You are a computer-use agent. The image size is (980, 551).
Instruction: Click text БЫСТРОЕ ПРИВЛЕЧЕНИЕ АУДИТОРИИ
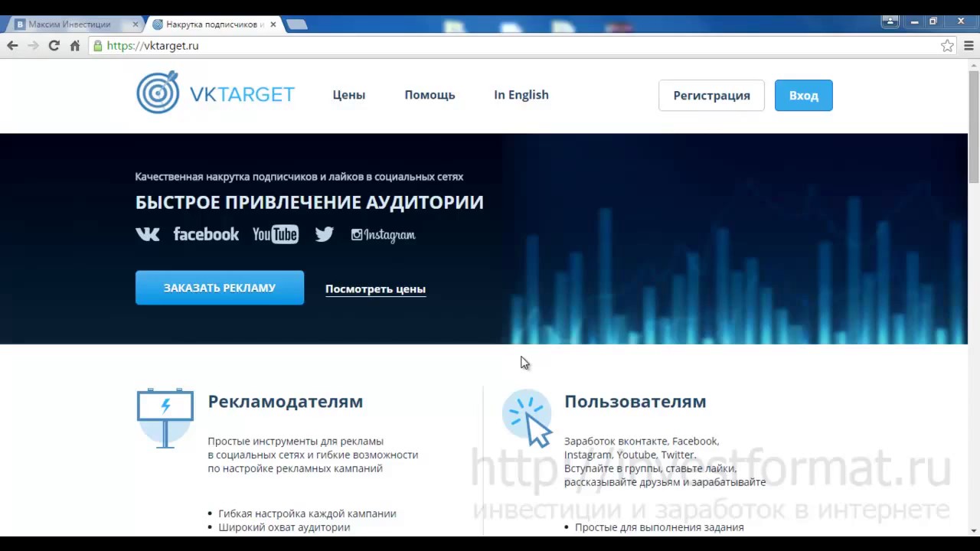pos(309,202)
